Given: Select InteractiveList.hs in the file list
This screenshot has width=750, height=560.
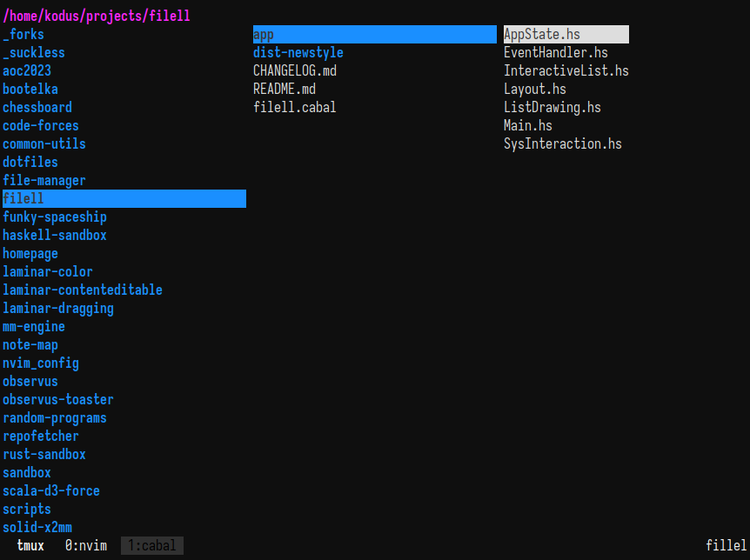Looking at the screenshot, I should coord(566,70).
